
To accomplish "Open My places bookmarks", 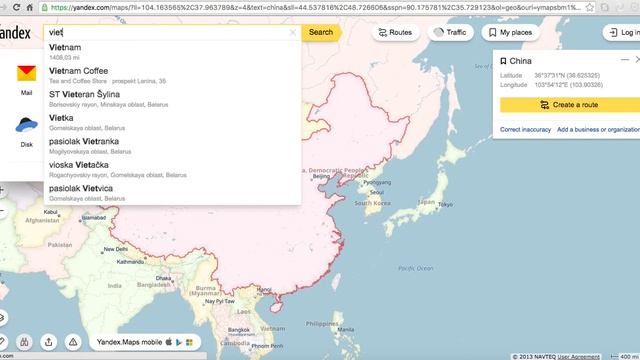I will point(510,32).
